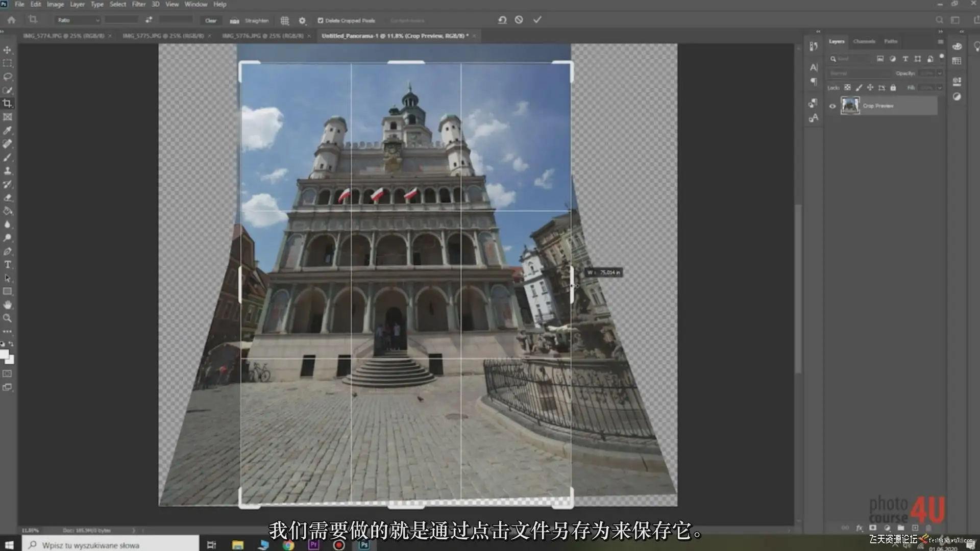
Task: Hide the Crop Preview layer
Action: click(832, 106)
